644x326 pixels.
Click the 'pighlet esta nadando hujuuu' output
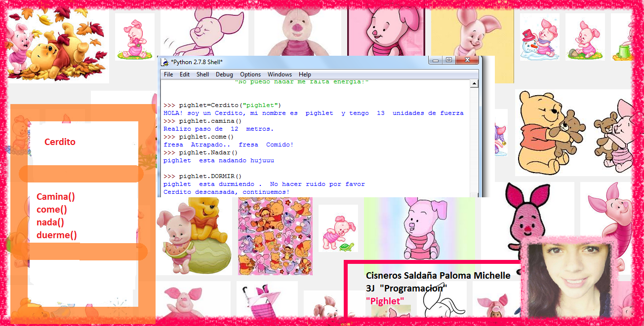(x=218, y=160)
